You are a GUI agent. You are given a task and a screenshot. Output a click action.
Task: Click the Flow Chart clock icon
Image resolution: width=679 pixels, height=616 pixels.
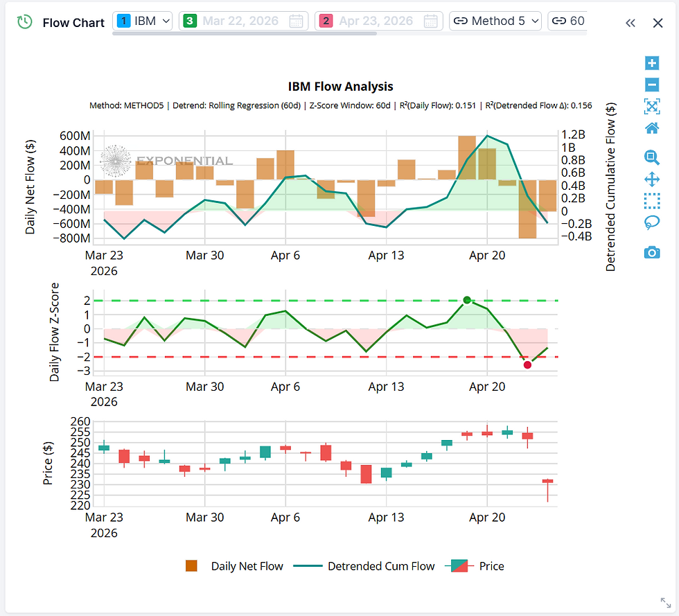tap(25, 21)
